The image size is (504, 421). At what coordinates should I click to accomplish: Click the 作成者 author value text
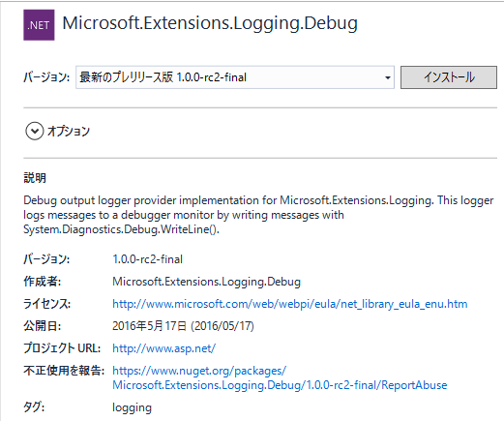206,282
